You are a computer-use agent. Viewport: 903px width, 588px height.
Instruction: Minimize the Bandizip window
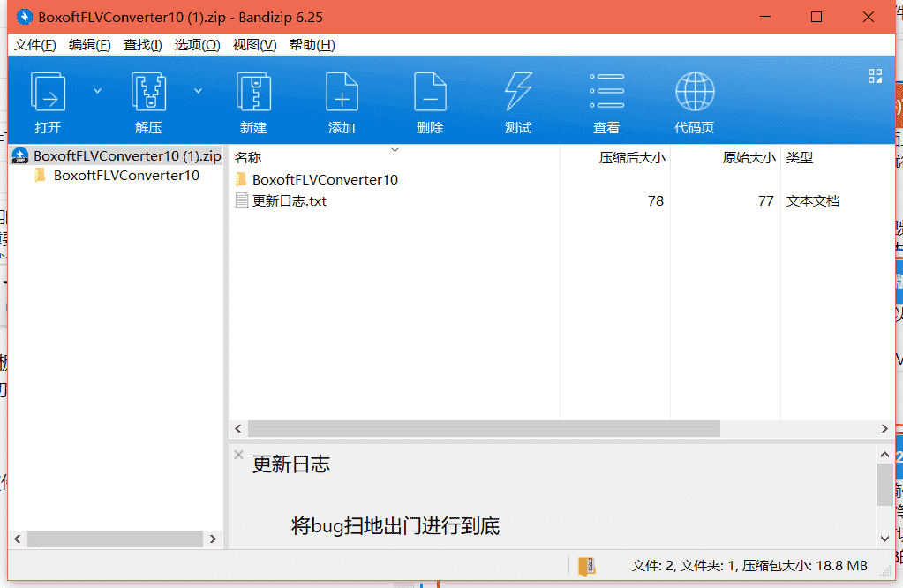click(764, 17)
